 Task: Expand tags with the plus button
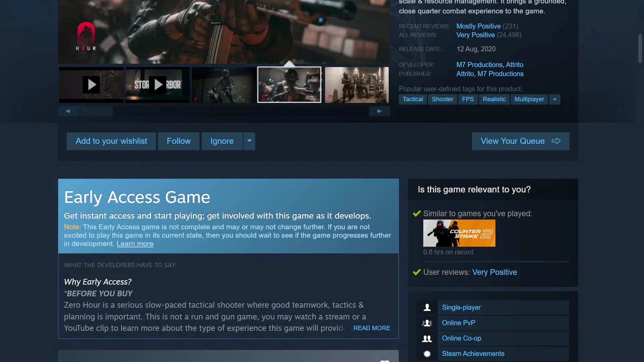555,99
